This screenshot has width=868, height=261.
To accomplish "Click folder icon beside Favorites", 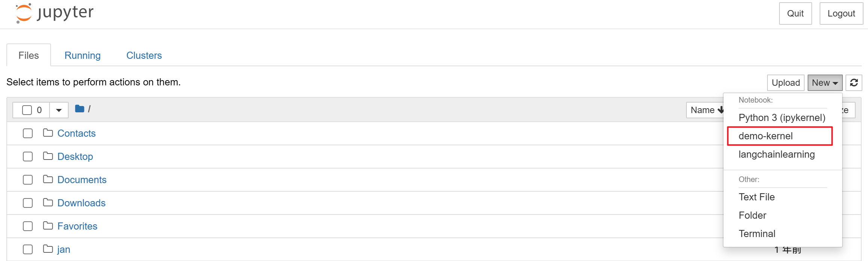I will click(x=48, y=226).
